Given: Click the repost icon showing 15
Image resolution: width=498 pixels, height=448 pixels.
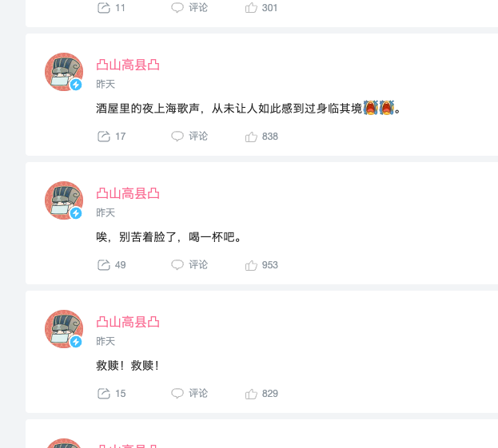Looking at the screenshot, I should 104,394.
